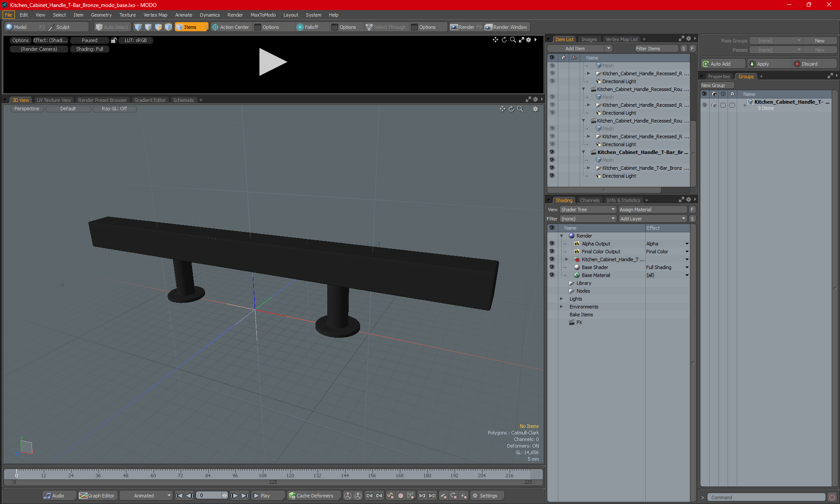Screen dimensions: 840x504
Task: Click the timeline at frame 96
Action: point(235,475)
